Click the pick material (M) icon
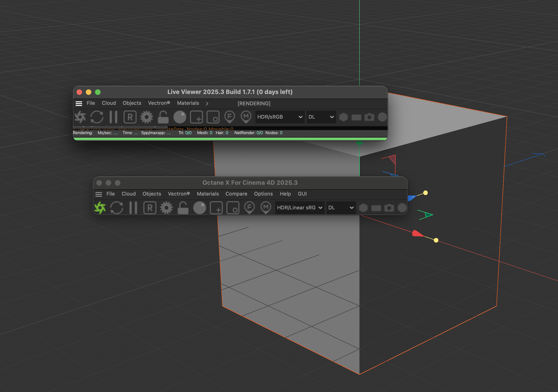558x392 pixels. [246, 117]
